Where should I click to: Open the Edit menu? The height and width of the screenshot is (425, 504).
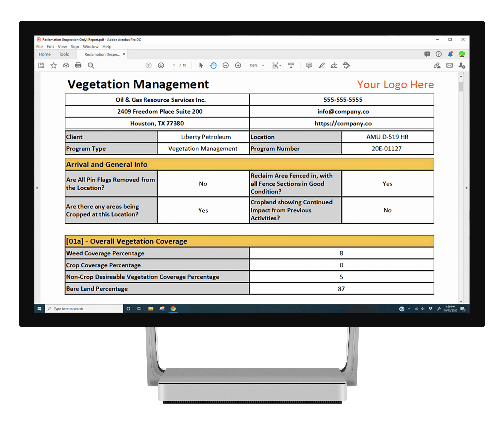click(50, 46)
